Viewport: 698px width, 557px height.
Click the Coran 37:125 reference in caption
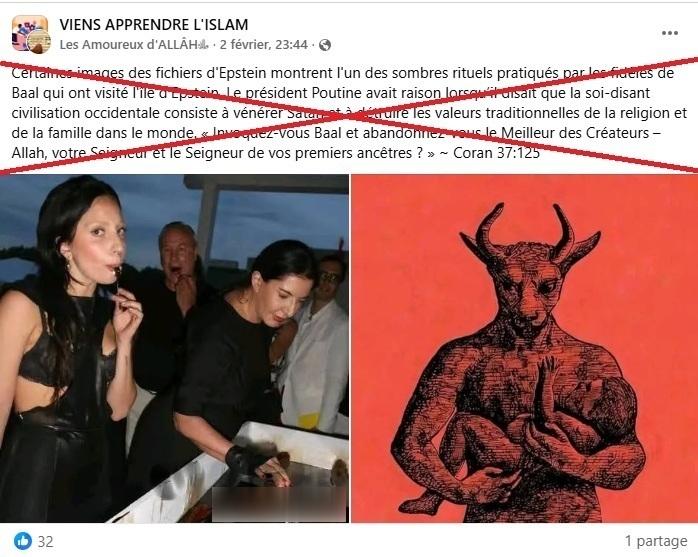[x=496, y=153]
